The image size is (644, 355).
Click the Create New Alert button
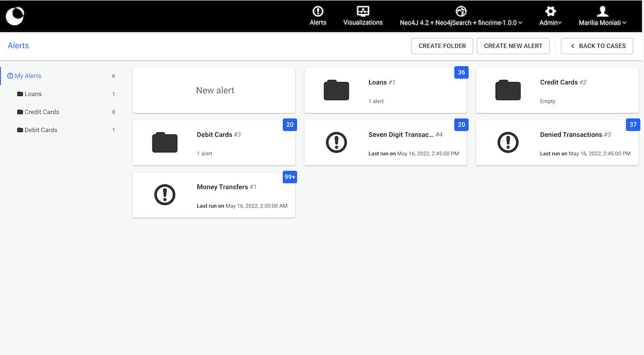[x=513, y=46]
